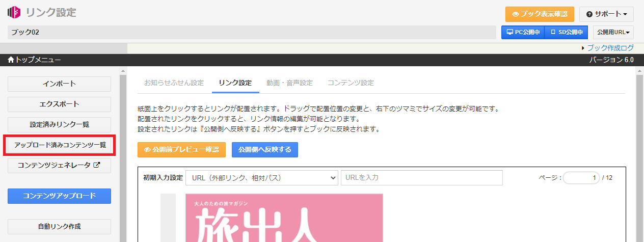This screenshot has width=644, height=242.
Task: Click the app logo icon beside リンク設定
Action: pyautogui.click(x=14, y=12)
